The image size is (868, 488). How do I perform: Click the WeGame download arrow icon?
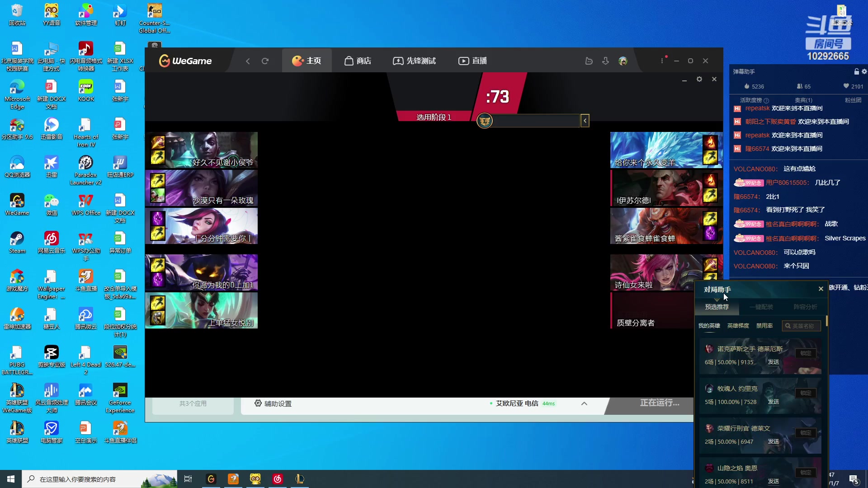tap(606, 61)
